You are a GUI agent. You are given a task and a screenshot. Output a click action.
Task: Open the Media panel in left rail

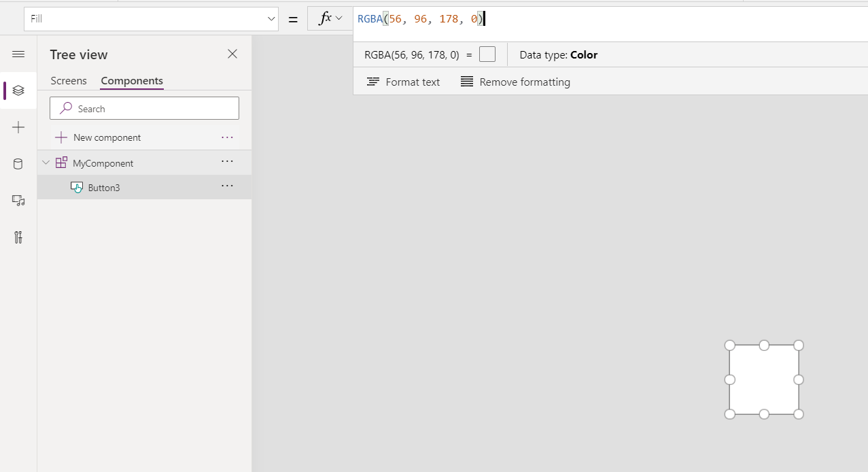[x=18, y=200]
